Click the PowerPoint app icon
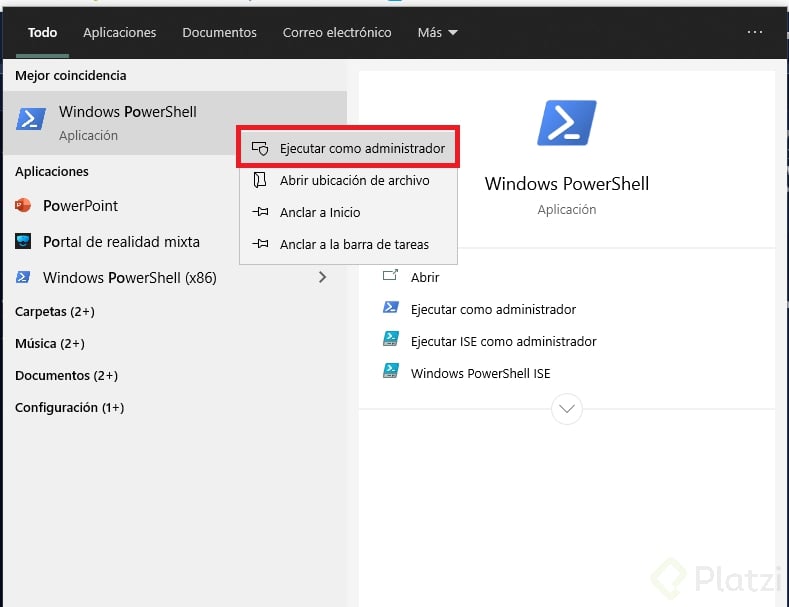The width and height of the screenshot is (789, 607). [x=23, y=206]
